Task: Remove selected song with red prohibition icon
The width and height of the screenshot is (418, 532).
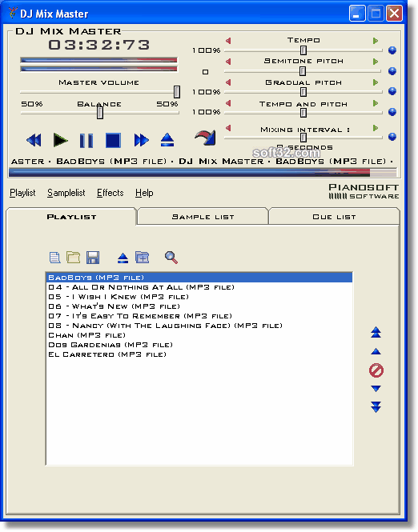Action: pos(376,370)
